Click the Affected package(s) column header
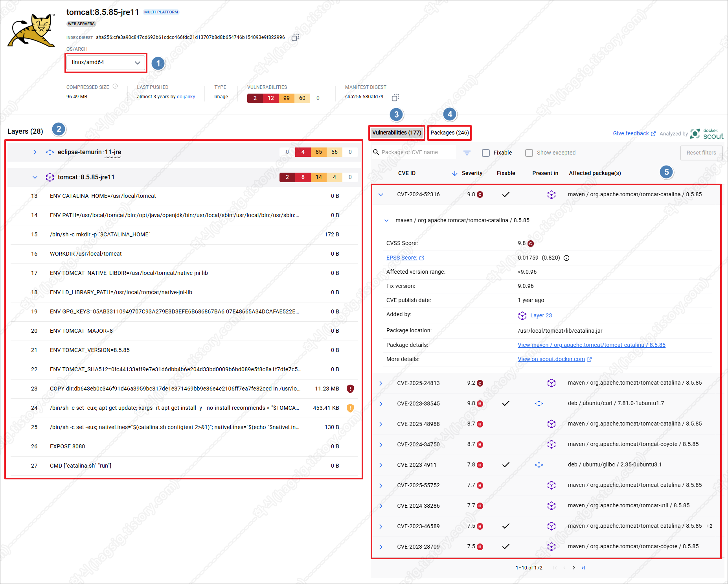Viewport: 728px width, 584px height. pyautogui.click(x=595, y=173)
